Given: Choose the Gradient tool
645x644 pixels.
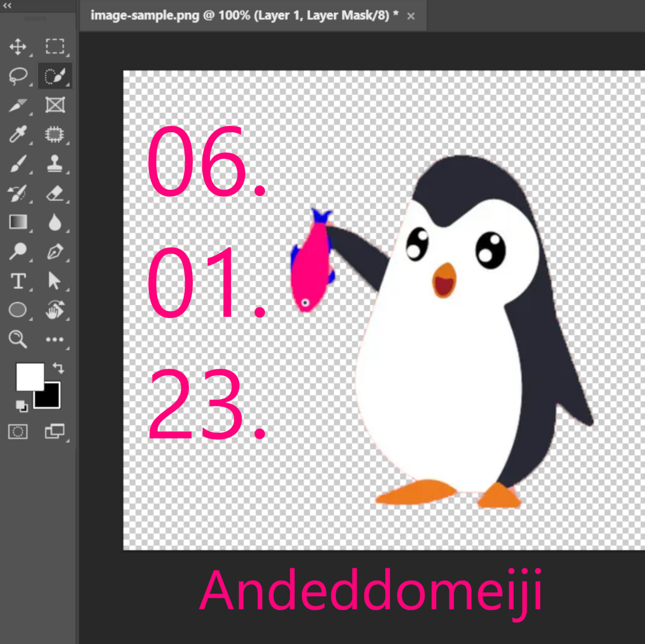Looking at the screenshot, I should click(18, 222).
